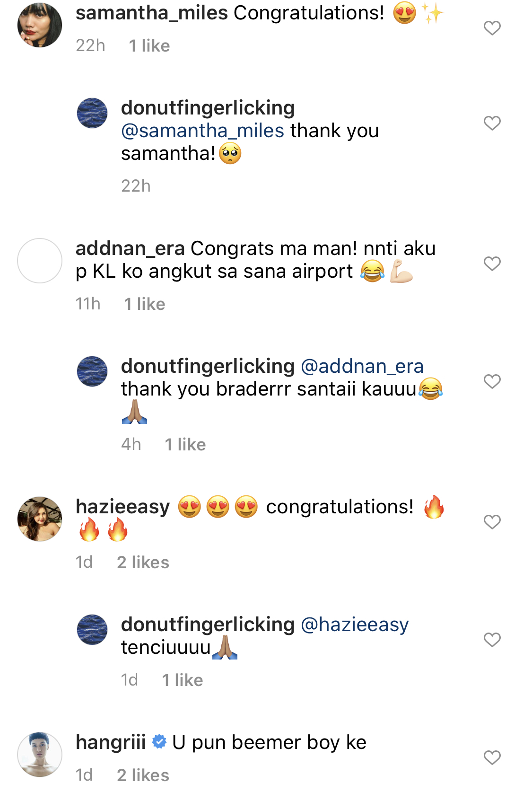Show the 2 likes on hazieeasy's comment

(143, 563)
